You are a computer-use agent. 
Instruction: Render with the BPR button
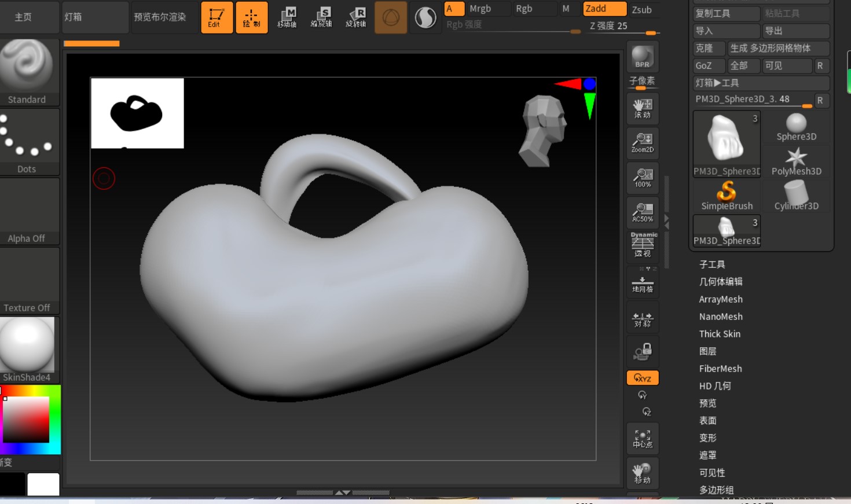click(x=643, y=57)
